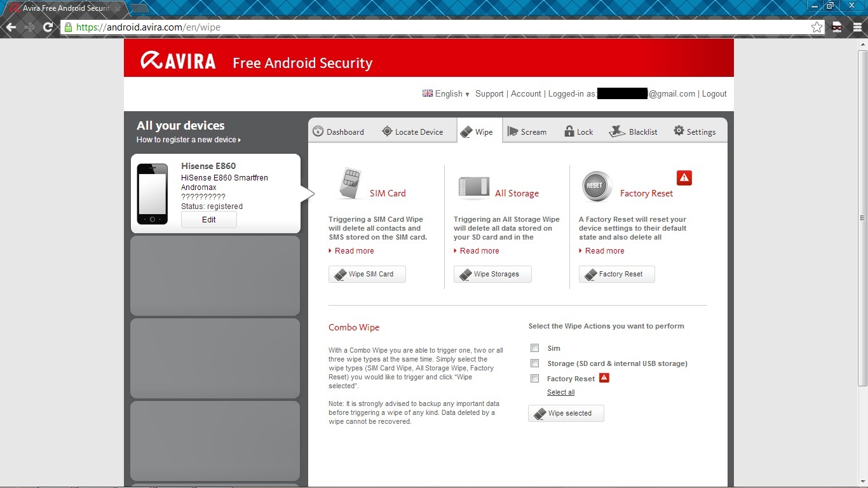Image resolution: width=868 pixels, height=488 pixels.
Task: Click the Wipe Storages button
Action: 492,274
